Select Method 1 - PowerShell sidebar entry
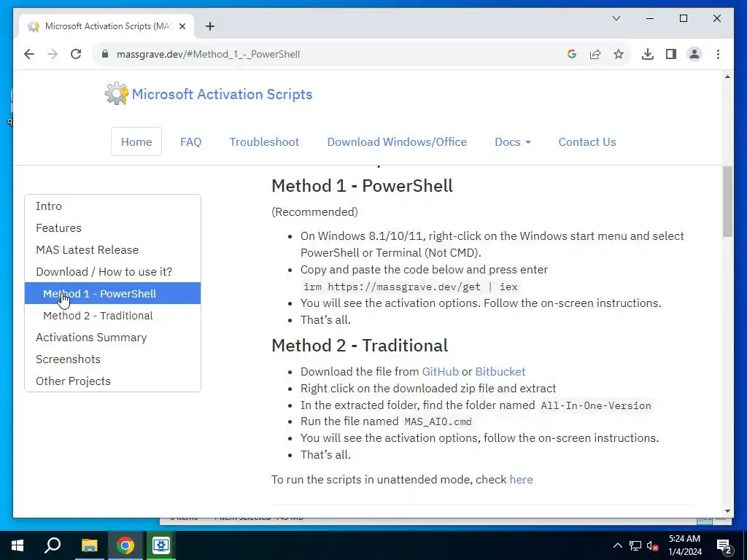Screen dimensions: 747x560 click(112, 293)
